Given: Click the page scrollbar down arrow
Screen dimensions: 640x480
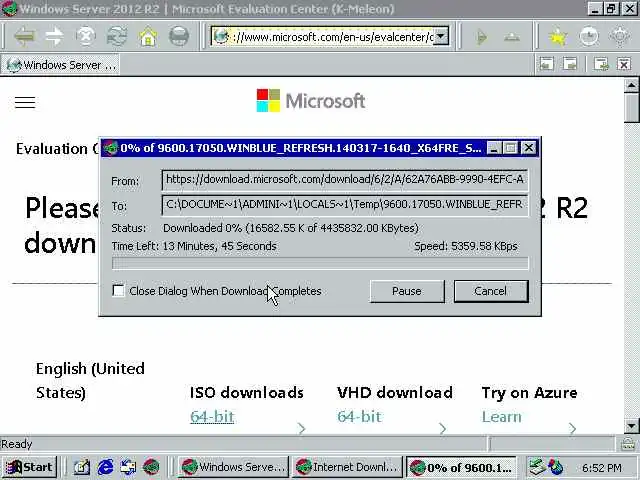Looking at the screenshot, I should click(x=631, y=427).
